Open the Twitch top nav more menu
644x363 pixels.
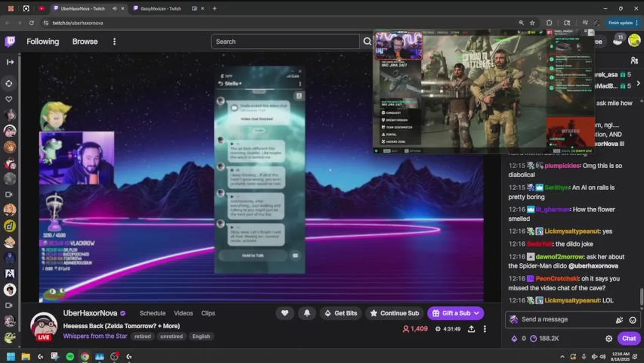[114, 41]
